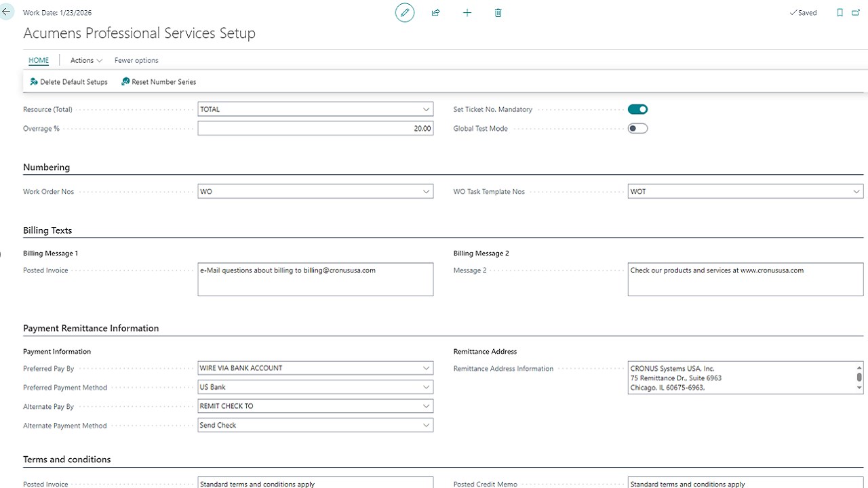Click the Fewer options link
The width and height of the screenshot is (868, 488).
pyautogui.click(x=136, y=60)
